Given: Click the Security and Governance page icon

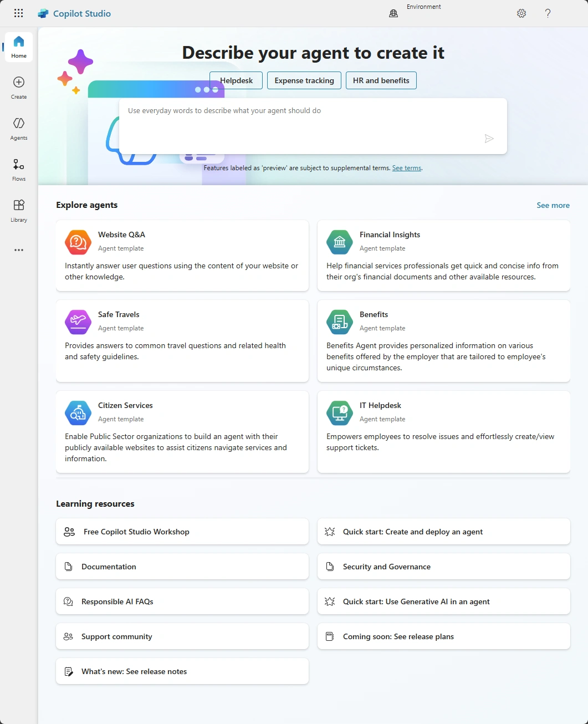Looking at the screenshot, I should coord(330,567).
